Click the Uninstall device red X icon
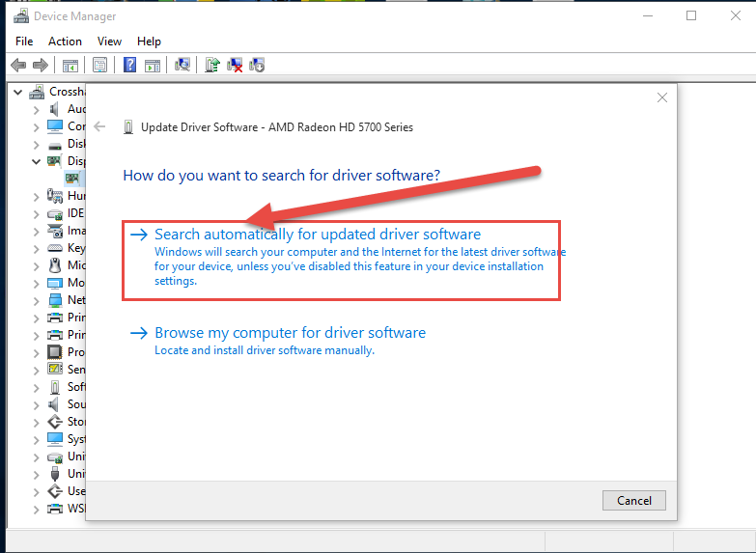The width and height of the screenshot is (756, 553). pos(235,65)
